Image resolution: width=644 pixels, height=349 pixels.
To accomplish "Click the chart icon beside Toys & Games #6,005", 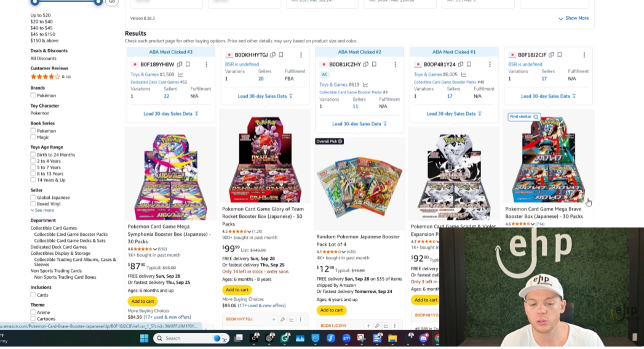I will pyautogui.click(x=464, y=74).
